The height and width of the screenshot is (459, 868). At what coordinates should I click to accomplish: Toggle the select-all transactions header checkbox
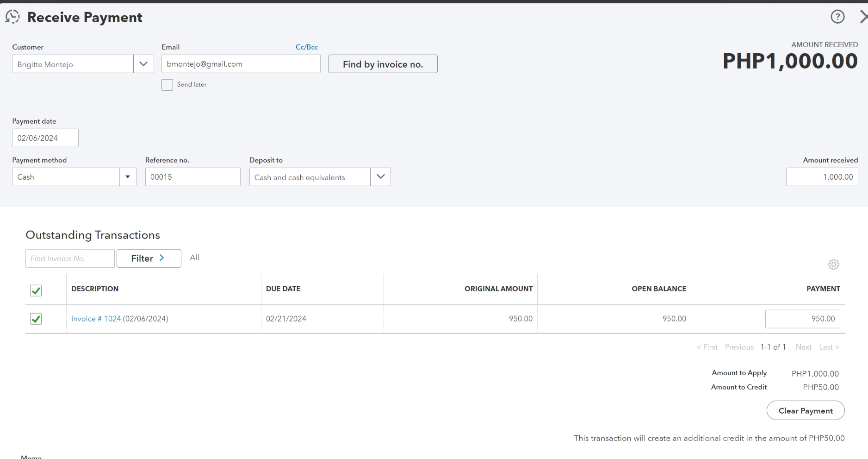(36, 290)
